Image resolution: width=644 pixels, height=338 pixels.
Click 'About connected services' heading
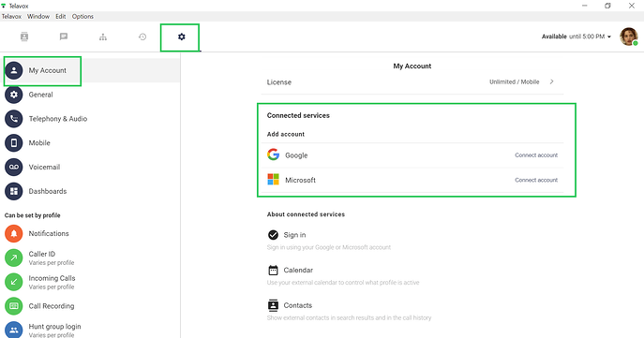[x=306, y=214]
